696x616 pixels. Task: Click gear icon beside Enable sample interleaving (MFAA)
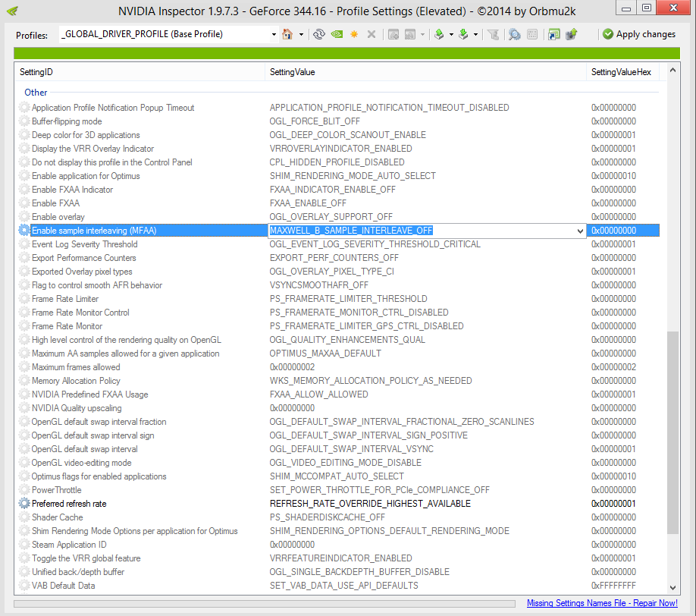24,230
